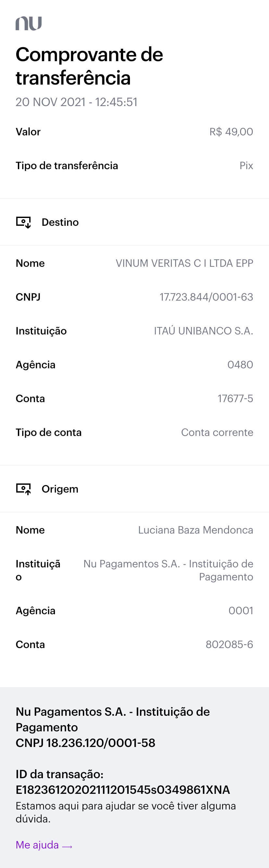Image resolution: width=269 pixels, height=868 pixels.
Task: Open the Me ajuda link
Action: (x=37, y=845)
